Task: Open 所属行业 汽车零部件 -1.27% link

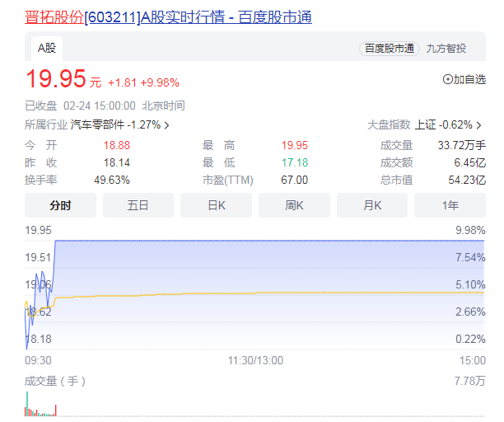Action: [96, 124]
